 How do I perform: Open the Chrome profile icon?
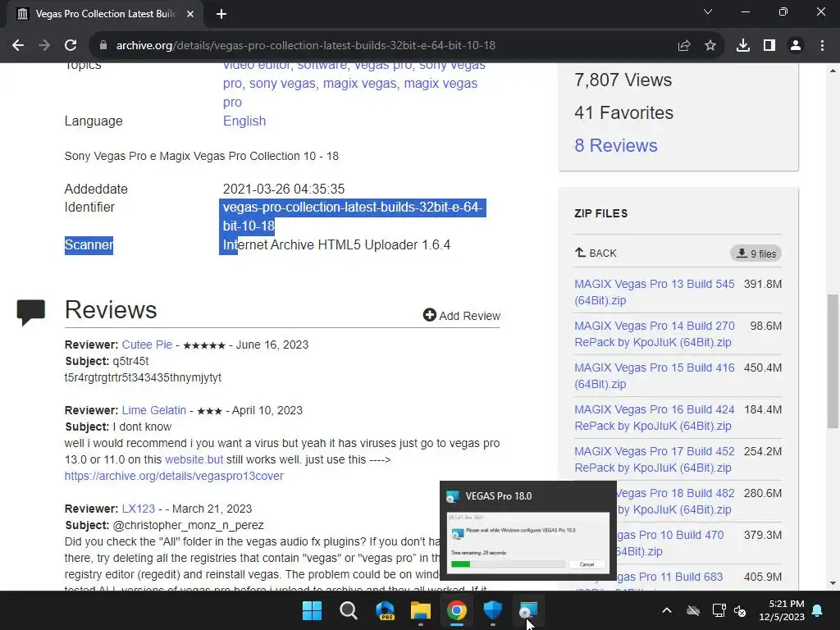coord(796,46)
